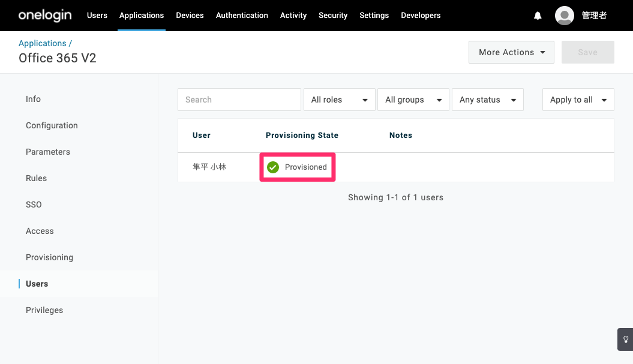Open the lightbulb help widget

point(625,339)
